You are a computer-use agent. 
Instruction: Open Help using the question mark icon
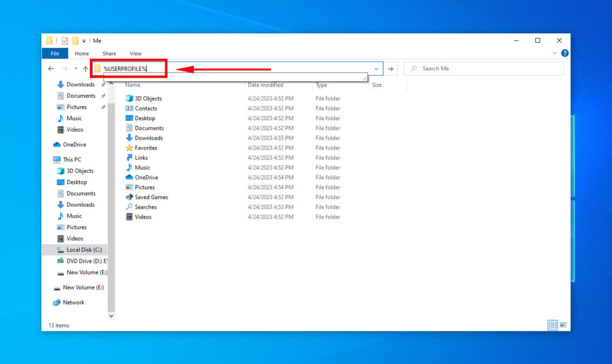(565, 53)
